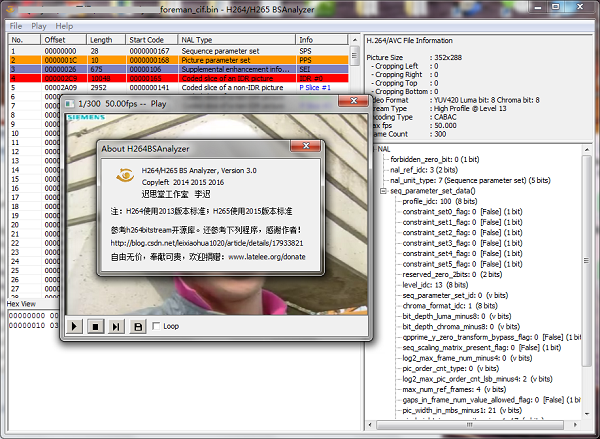
Task: Enable the Loop checkbox
Action: pos(156,326)
